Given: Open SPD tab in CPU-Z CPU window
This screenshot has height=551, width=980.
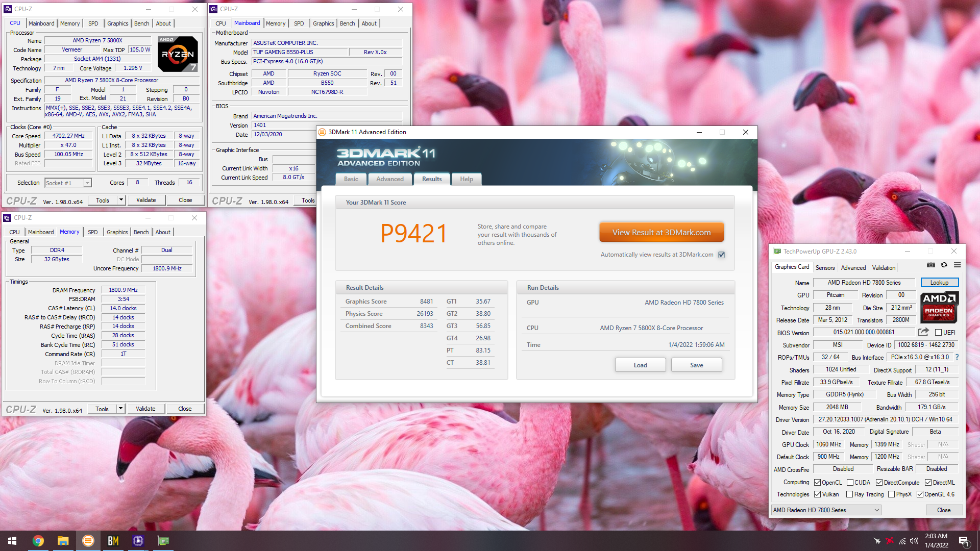Looking at the screenshot, I should 93,23.
